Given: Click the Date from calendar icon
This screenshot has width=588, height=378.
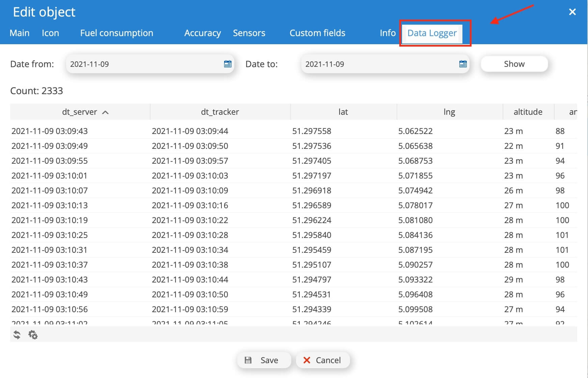Looking at the screenshot, I should click(228, 64).
